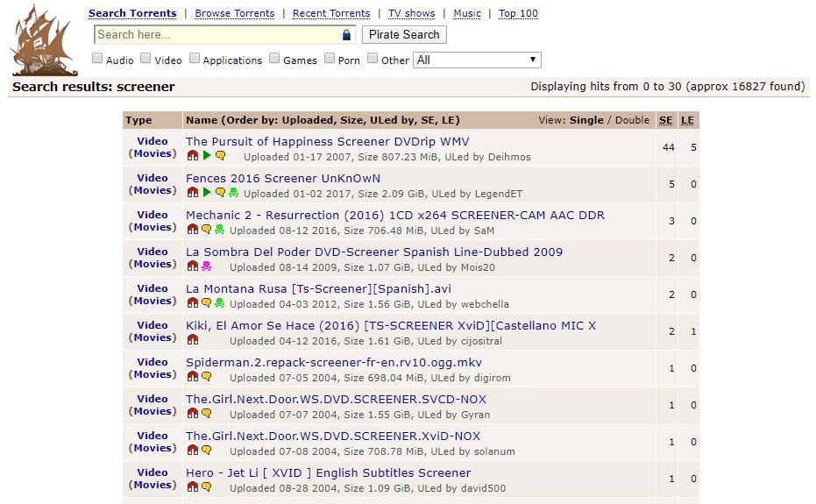This screenshot has width=816, height=504.
Task: Order results by ULed by
Action: point(392,120)
